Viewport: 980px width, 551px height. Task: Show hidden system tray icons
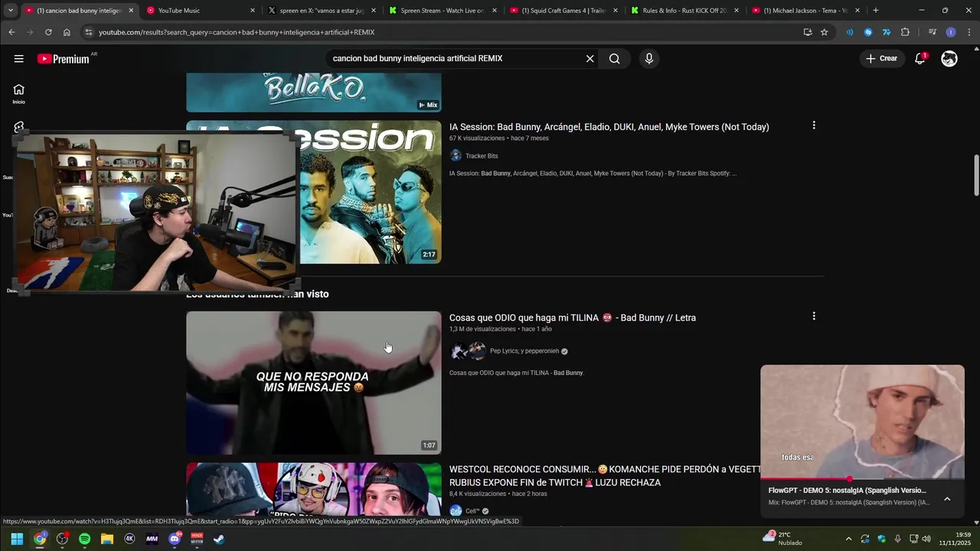click(x=848, y=539)
